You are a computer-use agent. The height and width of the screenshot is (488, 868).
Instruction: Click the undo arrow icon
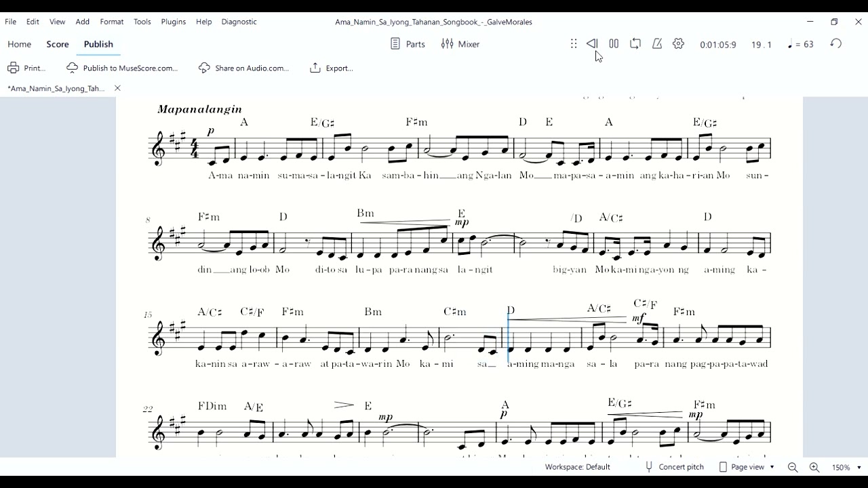coord(836,44)
